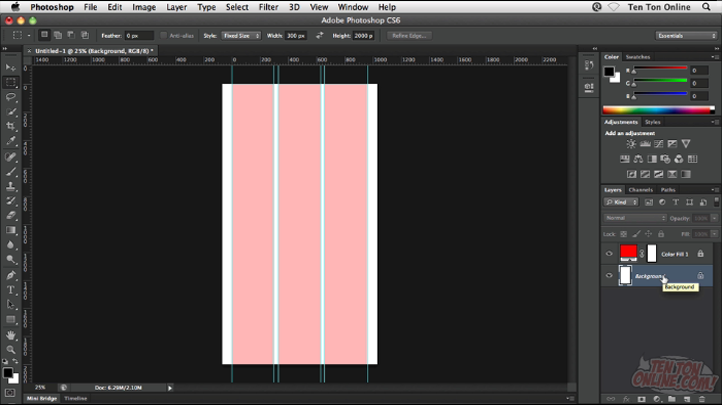Select the Crop tool
This screenshot has width=722, height=405.
point(11,126)
